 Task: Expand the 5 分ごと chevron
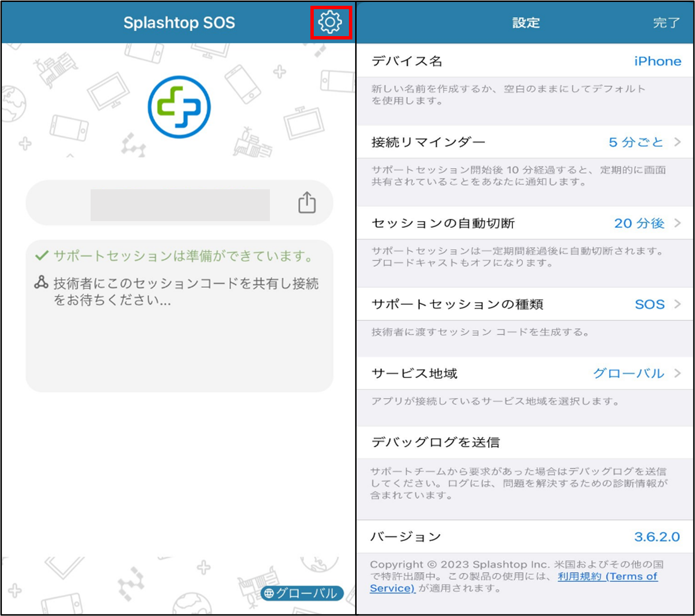tap(678, 142)
